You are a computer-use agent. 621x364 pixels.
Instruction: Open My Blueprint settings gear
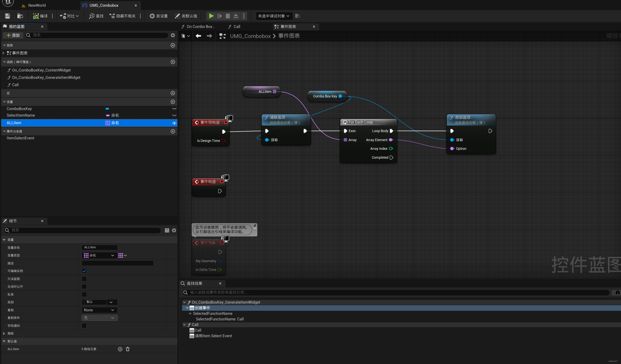point(173,35)
